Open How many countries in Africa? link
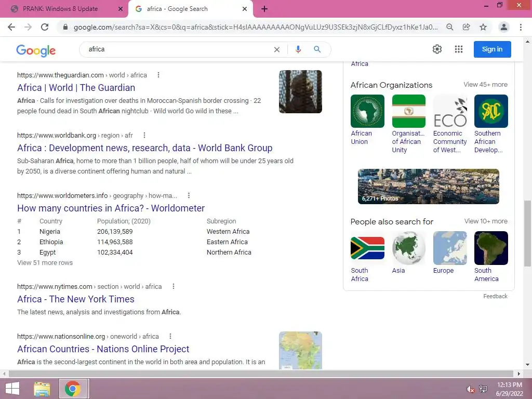Screen dimensions: 532x399 [x=111, y=208]
